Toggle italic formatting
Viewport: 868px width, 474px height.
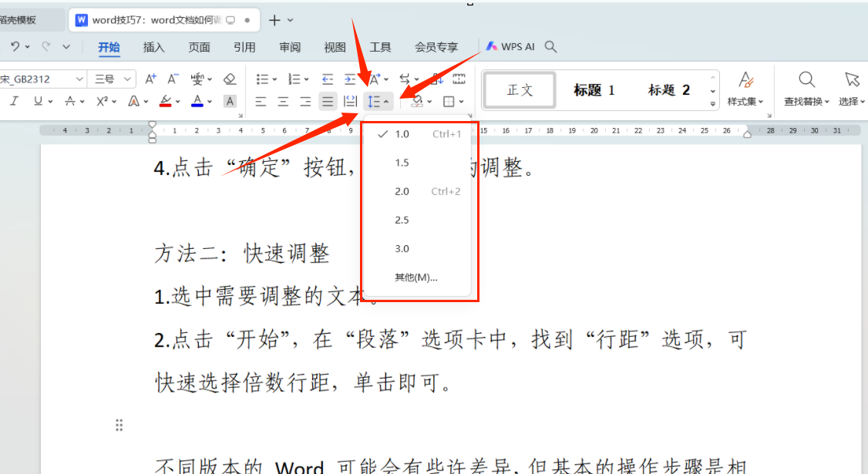(15, 101)
